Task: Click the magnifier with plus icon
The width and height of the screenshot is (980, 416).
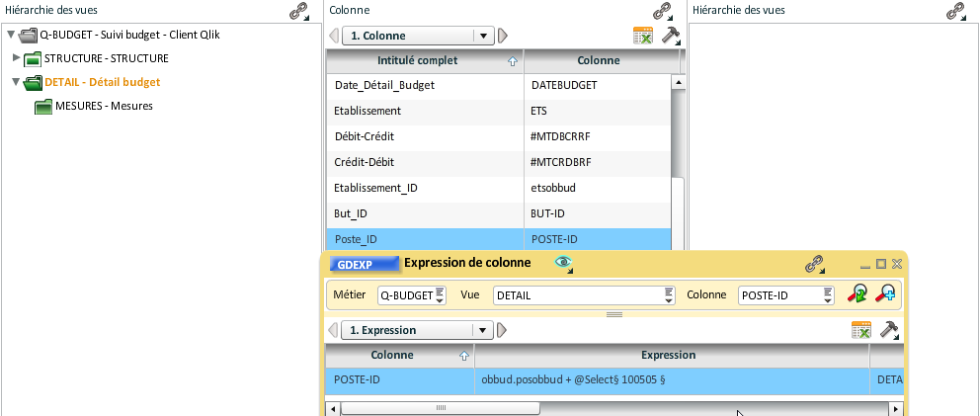Action: [x=885, y=293]
